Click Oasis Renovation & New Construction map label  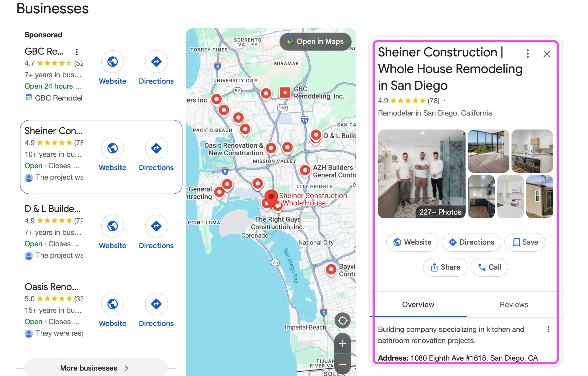[234, 149]
